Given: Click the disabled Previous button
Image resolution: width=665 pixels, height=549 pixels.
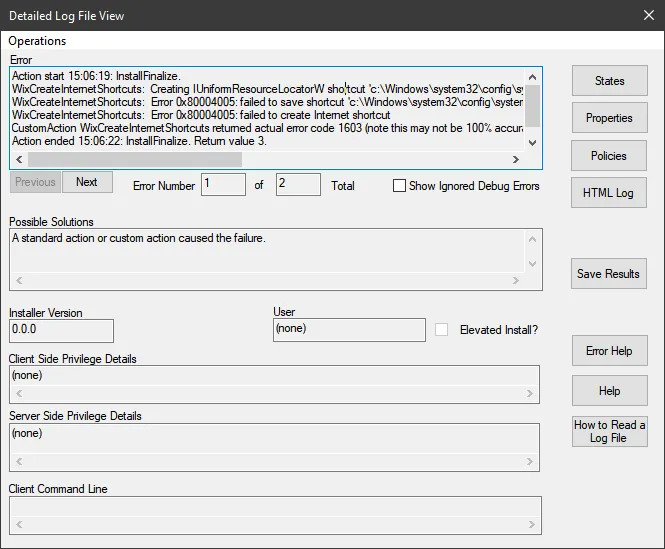Looking at the screenshot, I should 35,182.
